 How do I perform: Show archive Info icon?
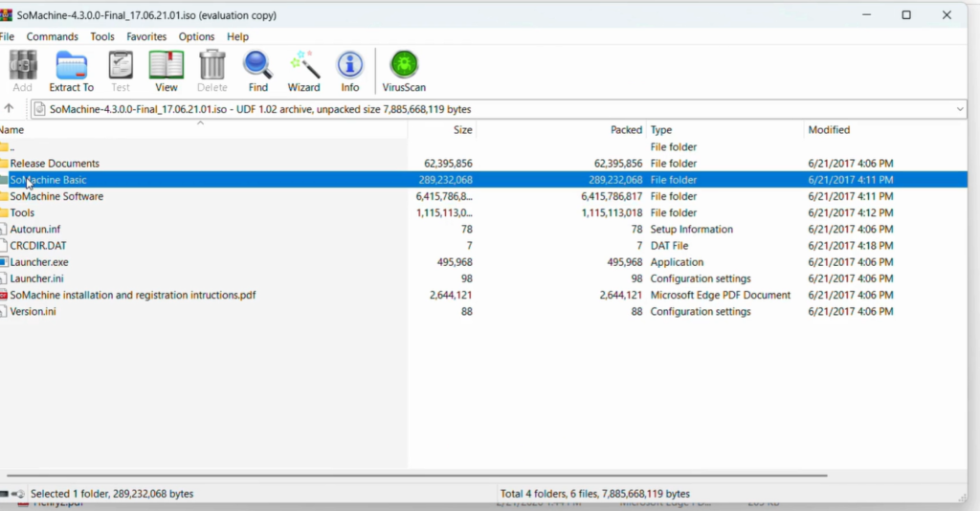[x=349, y=72]
